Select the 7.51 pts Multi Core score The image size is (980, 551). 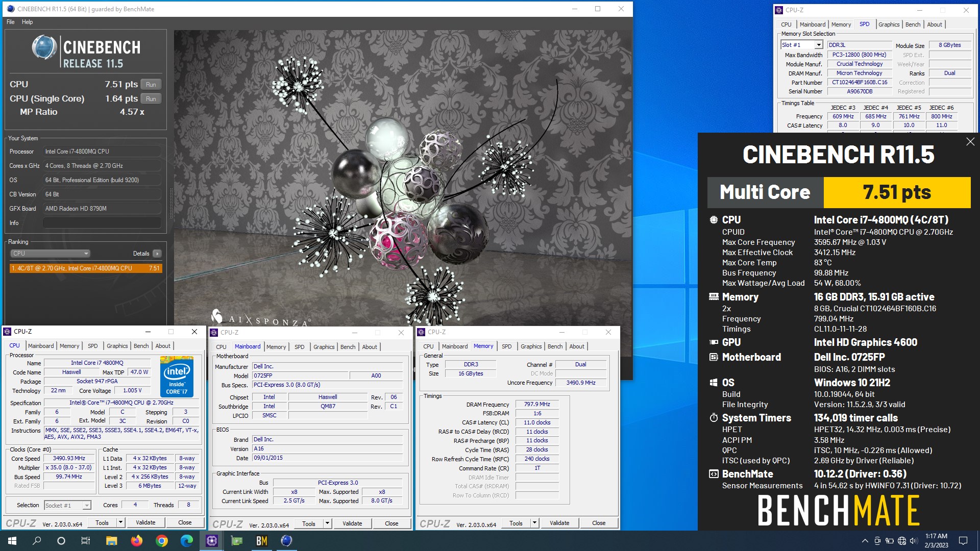pos(897,192)
